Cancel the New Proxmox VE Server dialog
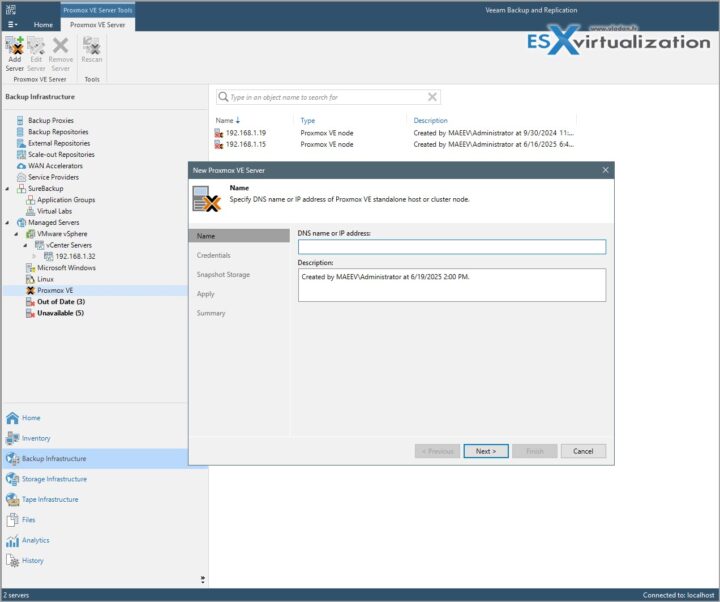 point(583,451)
